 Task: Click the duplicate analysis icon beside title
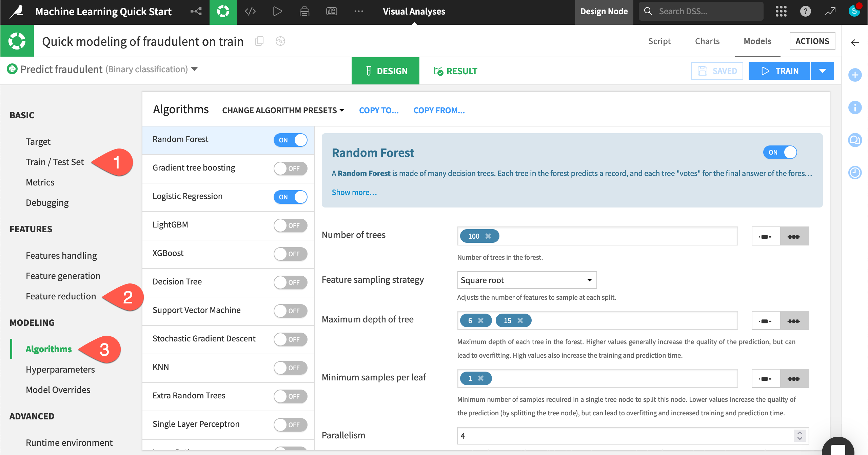259,41
